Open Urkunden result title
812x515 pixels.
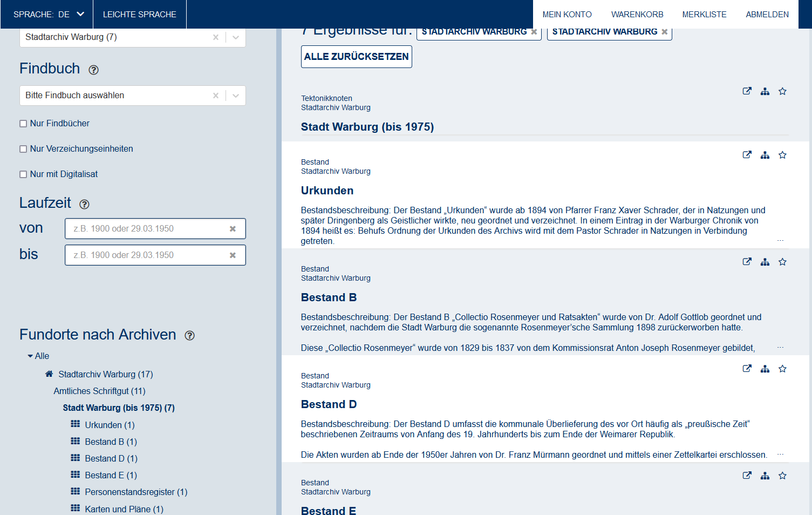coord(327,191)
